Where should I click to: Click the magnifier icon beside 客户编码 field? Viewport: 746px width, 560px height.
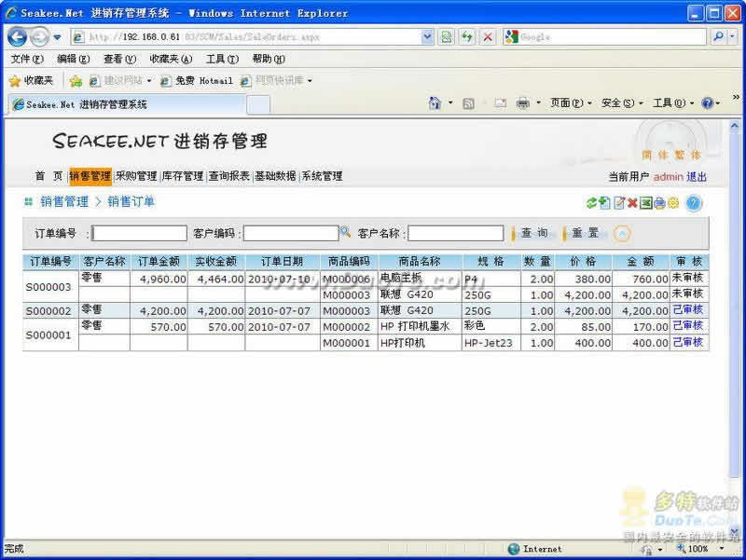point(345,232)
